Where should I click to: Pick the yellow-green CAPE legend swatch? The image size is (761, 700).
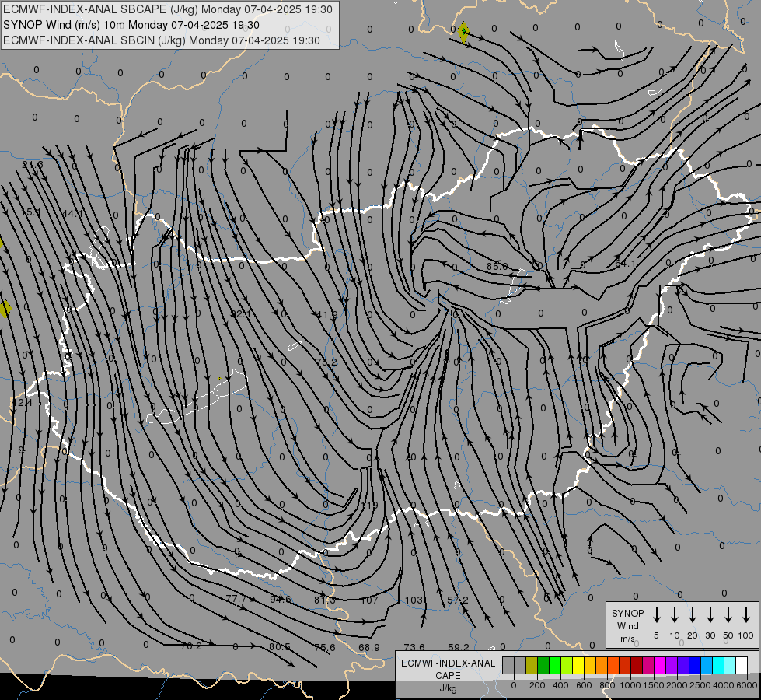tap(567, 666)
